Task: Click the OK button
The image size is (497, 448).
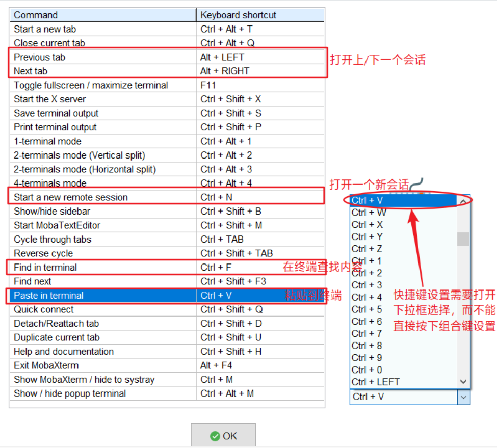Action: [223, 436]
